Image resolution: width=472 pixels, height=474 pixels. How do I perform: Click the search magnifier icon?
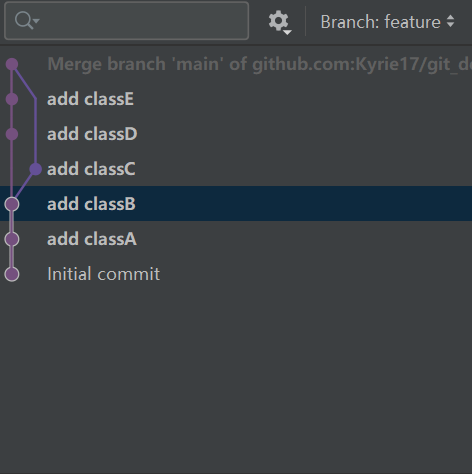tap(24, 21)
